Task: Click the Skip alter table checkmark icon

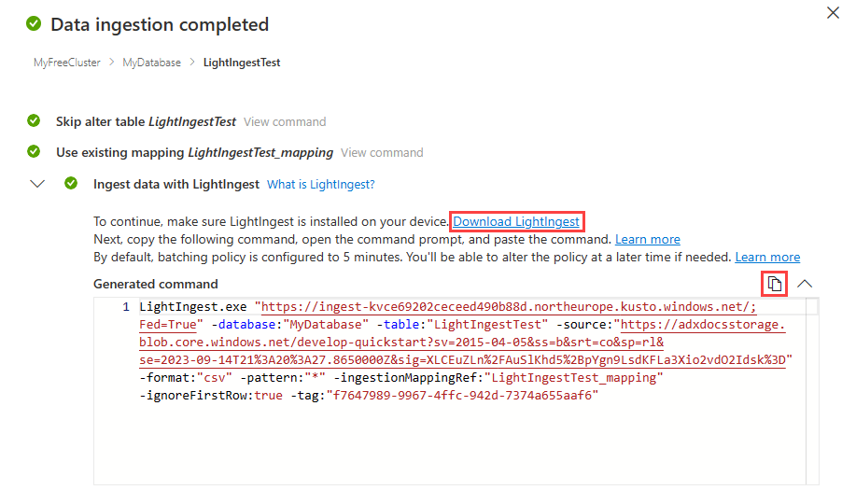Action: coord(34,121)
